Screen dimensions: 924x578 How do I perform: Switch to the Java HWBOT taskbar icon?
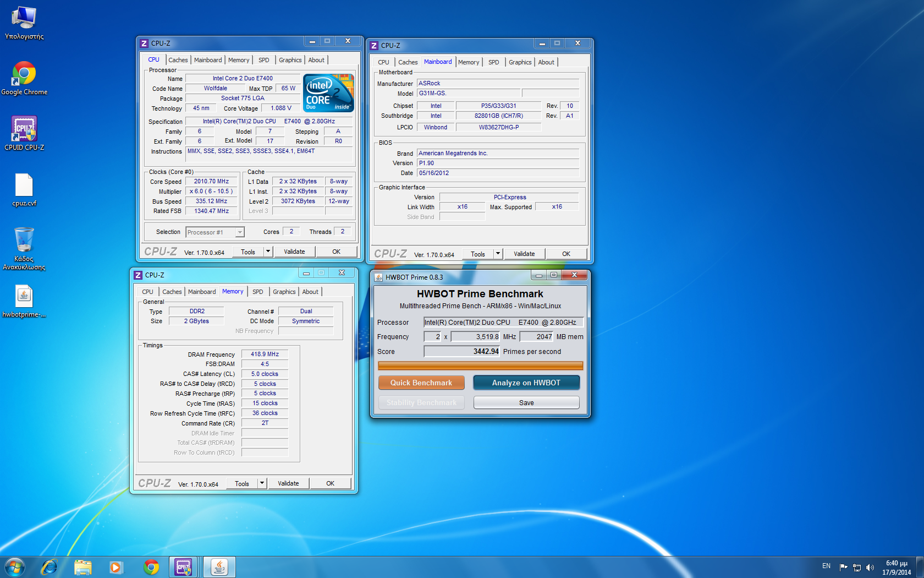point(219,567)
